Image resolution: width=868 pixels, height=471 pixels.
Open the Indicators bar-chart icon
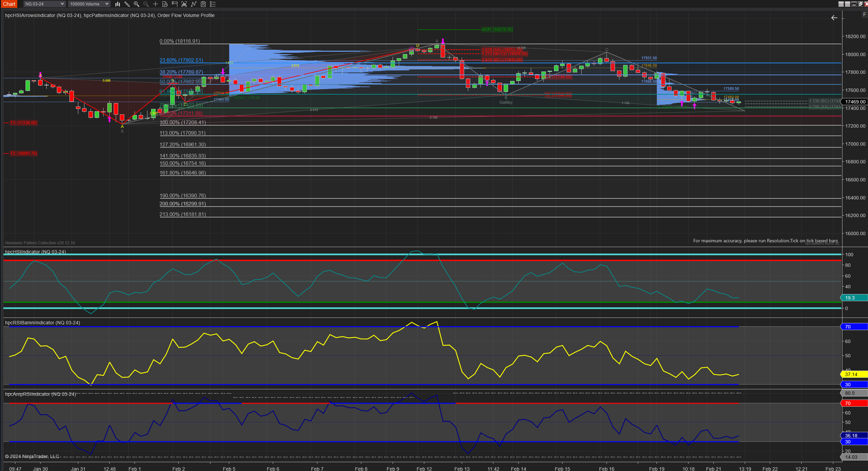click(184, 4)
